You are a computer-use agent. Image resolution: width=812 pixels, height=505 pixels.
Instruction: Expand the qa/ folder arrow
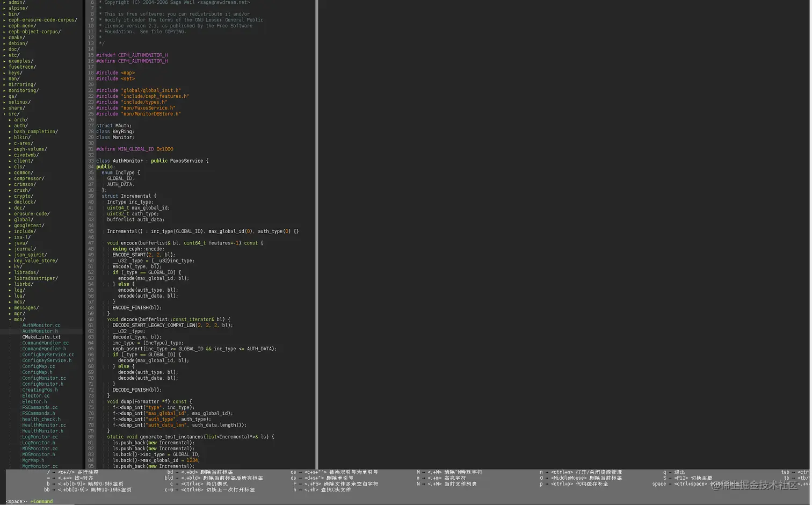[x=4, y=96]
